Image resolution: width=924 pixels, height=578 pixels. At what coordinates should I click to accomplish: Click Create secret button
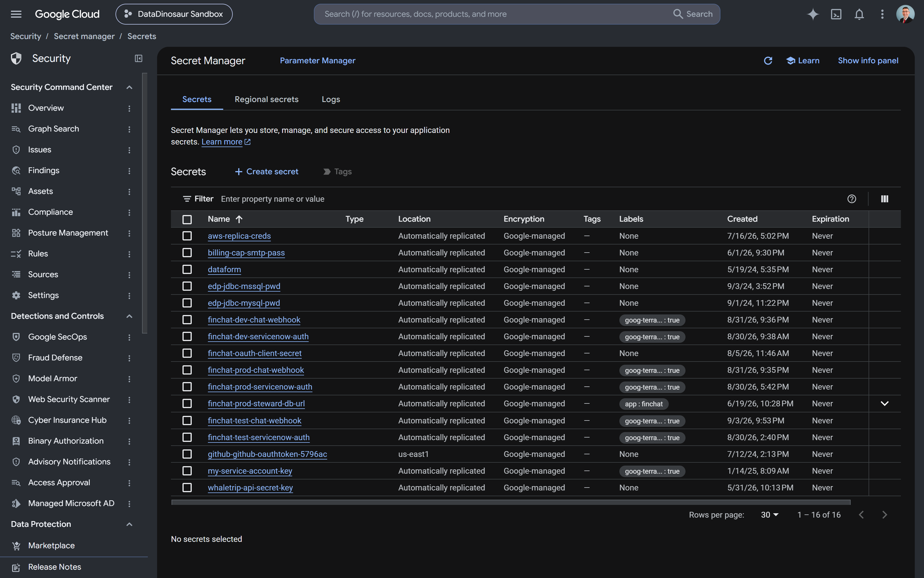click(267, 172)
